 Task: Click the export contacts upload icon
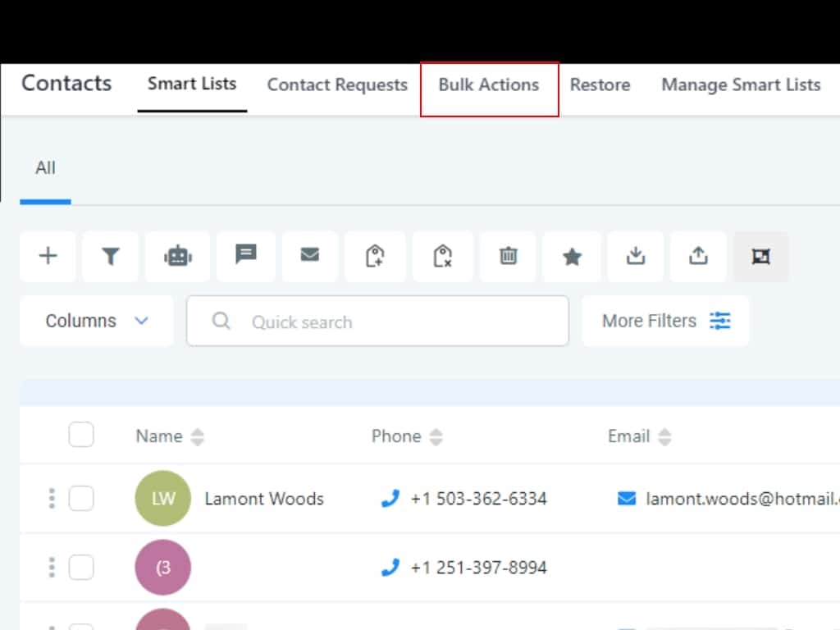[698, 257]
